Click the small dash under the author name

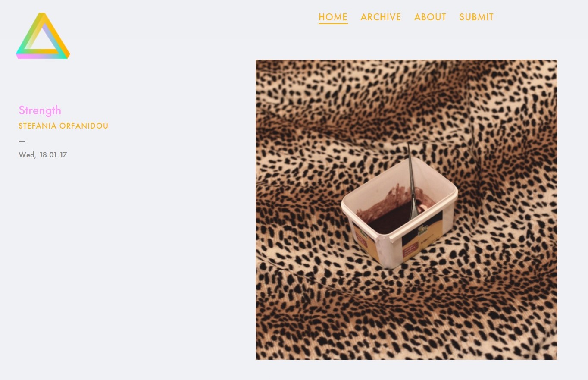click(x=22, y=141)
